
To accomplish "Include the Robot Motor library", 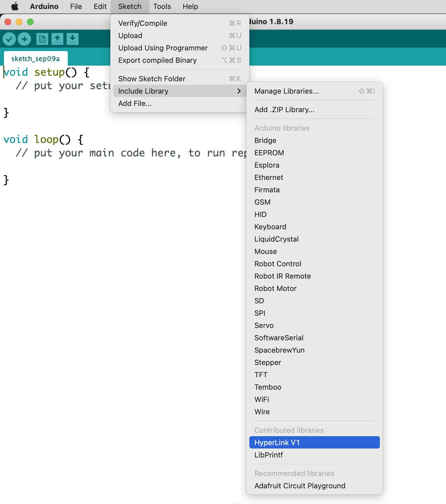I will [315, 288].
